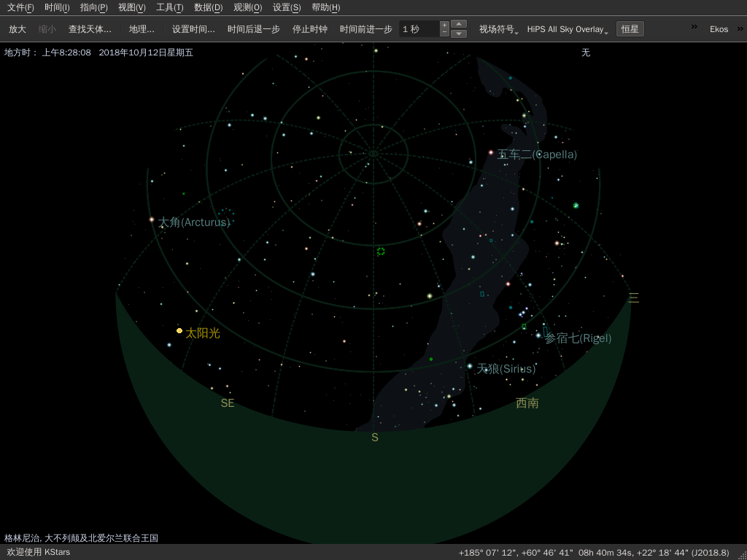
Task: Launch Ekos from the toolbar
Action: (719, 29)
